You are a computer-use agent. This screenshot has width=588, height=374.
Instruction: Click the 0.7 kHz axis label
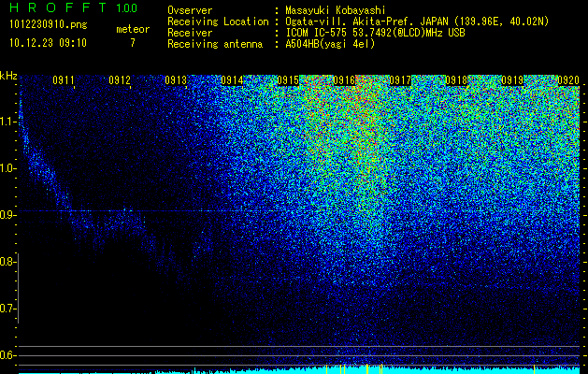8,309
